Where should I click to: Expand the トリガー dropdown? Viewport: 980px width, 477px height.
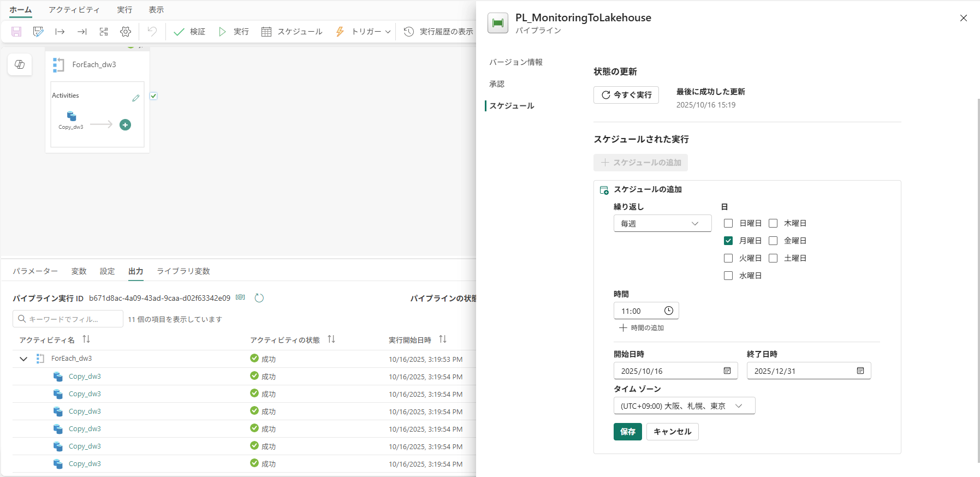363,32
